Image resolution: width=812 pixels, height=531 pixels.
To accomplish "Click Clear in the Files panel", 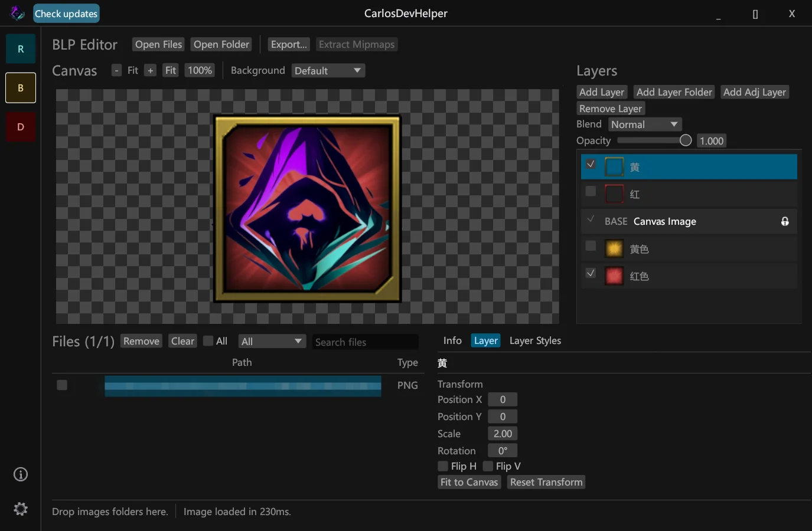I will [x=183, y=341].
